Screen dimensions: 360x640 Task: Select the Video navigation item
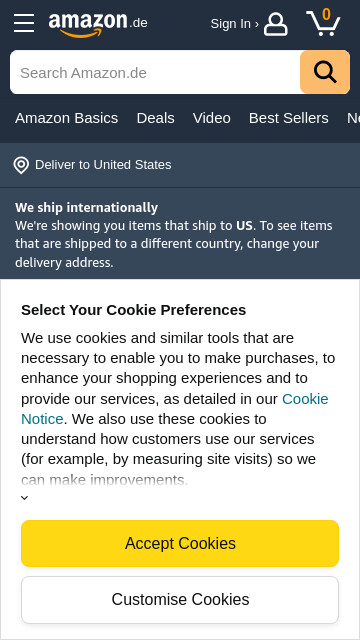coord(211,118)
